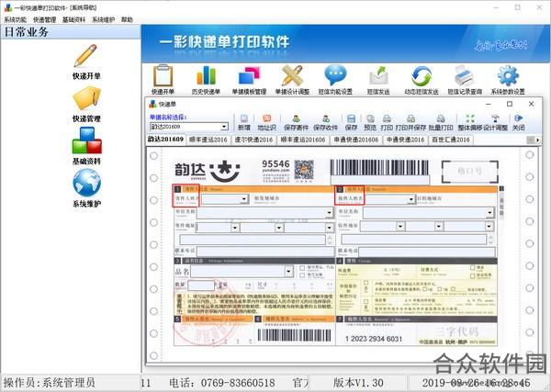The width and height of the screenshot is (551, 392).
Task: Click right arrow to scroll template tabs
Action: (537, 140)
